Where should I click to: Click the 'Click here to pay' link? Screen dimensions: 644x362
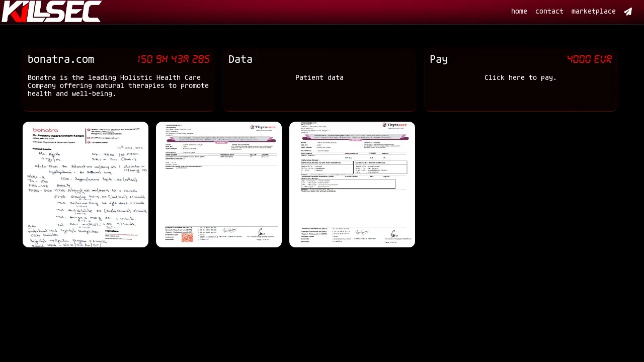(x=520, y=77)
